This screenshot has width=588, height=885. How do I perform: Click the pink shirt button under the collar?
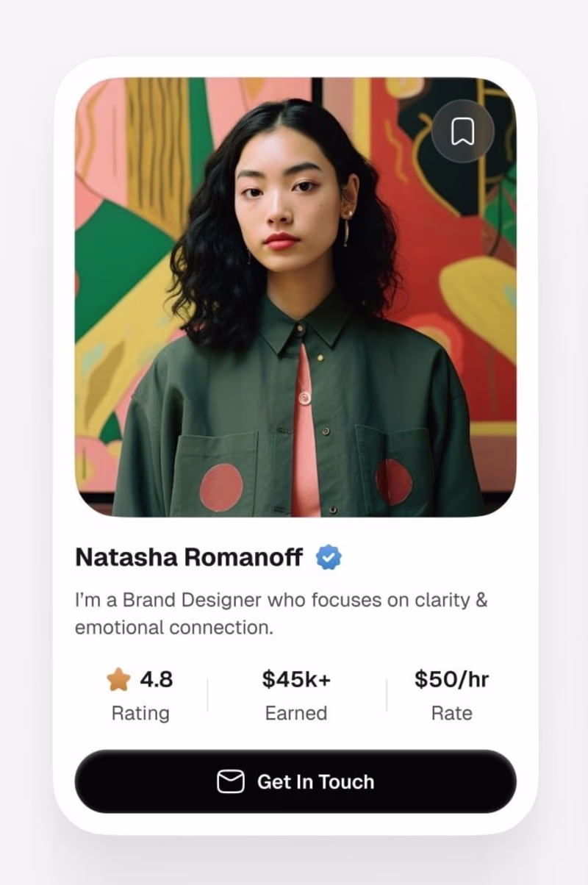click(304, 398)
